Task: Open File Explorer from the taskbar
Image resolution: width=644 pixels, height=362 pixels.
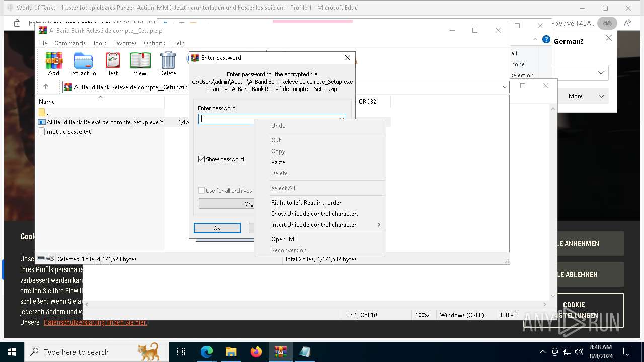Action: tap(231, 352)
